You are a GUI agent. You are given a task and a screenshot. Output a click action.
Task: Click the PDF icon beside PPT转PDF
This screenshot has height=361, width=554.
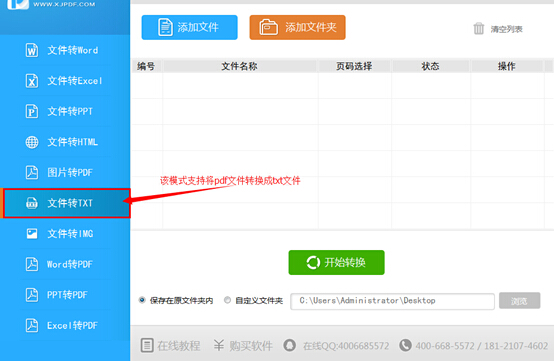tap(32, 295)
